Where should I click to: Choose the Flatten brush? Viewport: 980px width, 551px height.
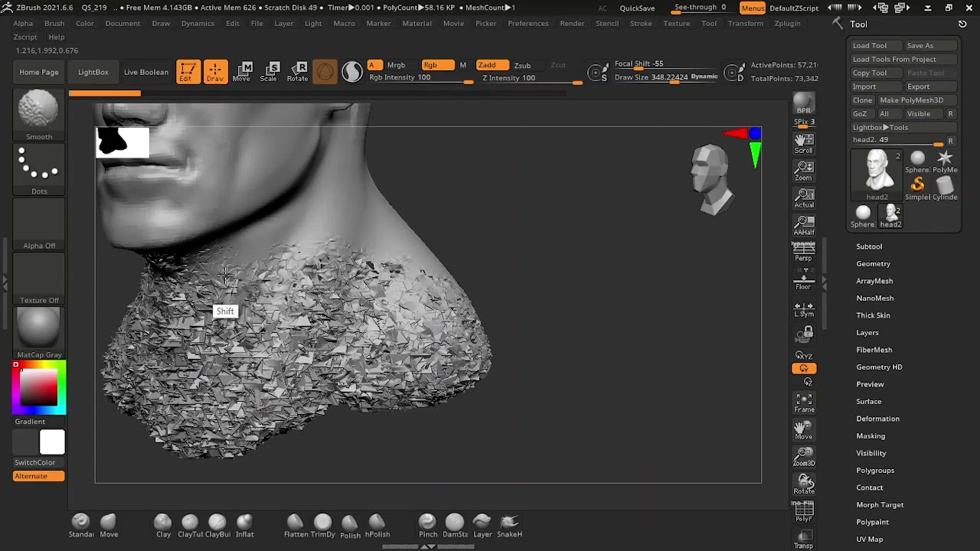click(x=296, y=526)
